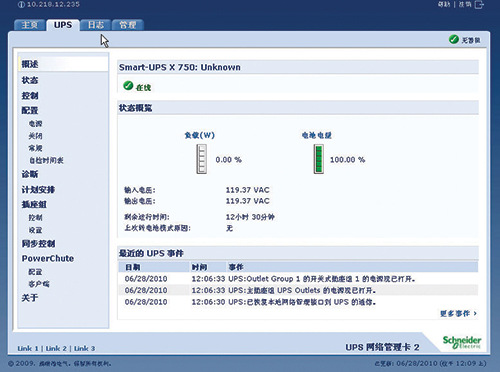Open the help link at top

(x=444, y=4)
